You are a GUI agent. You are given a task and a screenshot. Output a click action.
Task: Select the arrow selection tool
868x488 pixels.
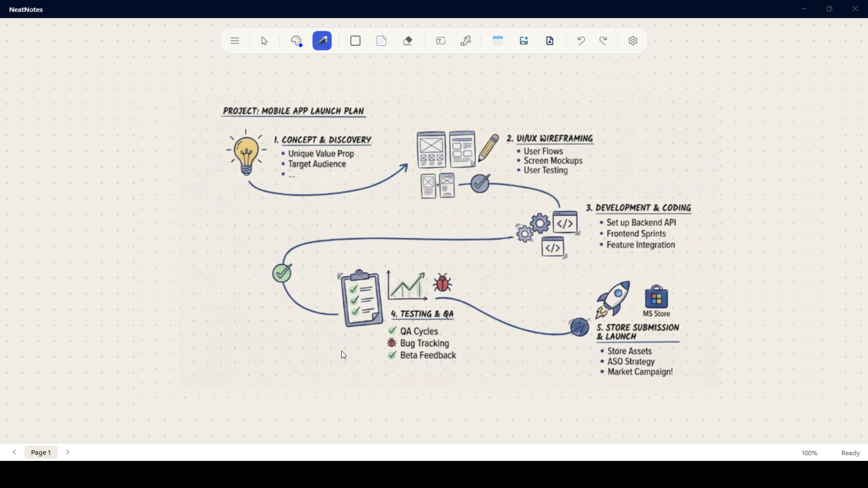tap(264, 41)
